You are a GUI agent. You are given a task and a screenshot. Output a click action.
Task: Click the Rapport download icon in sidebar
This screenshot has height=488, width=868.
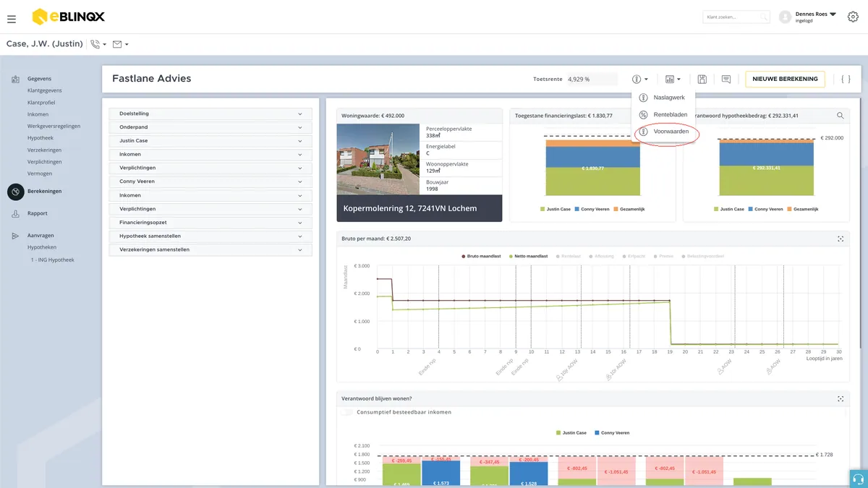15,214
